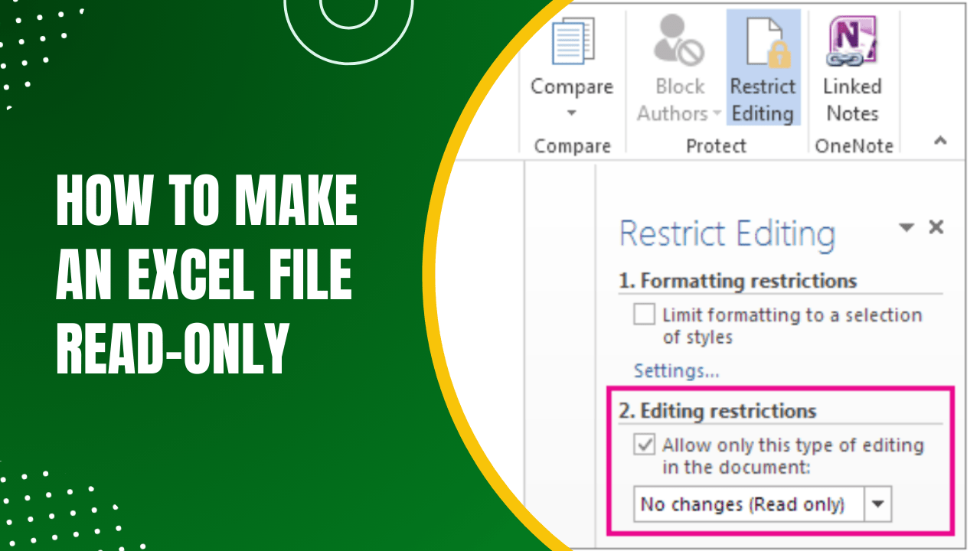Activate the Restrict Editing icon

coord(763,42)
